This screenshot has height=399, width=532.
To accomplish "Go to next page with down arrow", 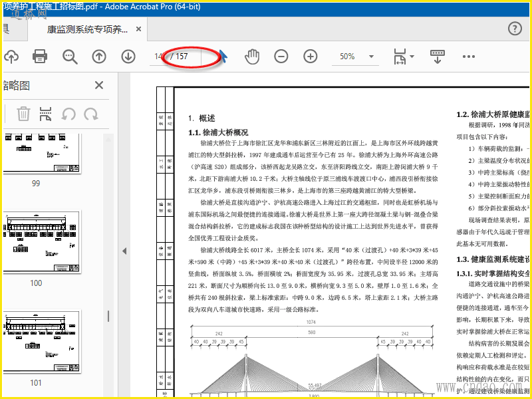I will coord(128,57).
